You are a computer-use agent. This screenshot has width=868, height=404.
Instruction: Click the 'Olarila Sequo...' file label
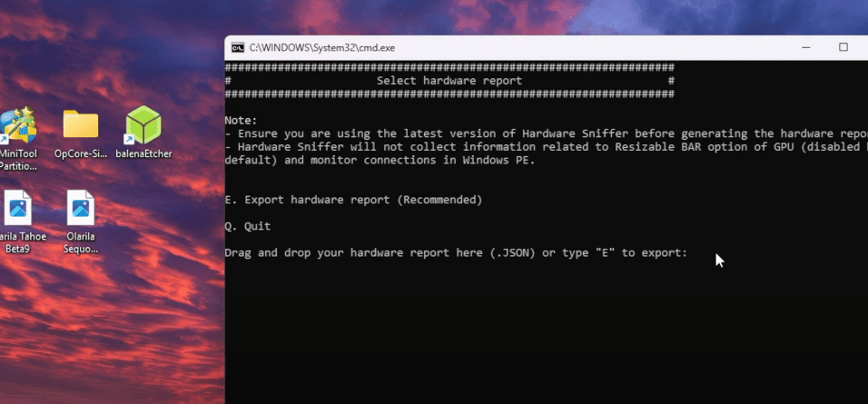click(81, 241)
